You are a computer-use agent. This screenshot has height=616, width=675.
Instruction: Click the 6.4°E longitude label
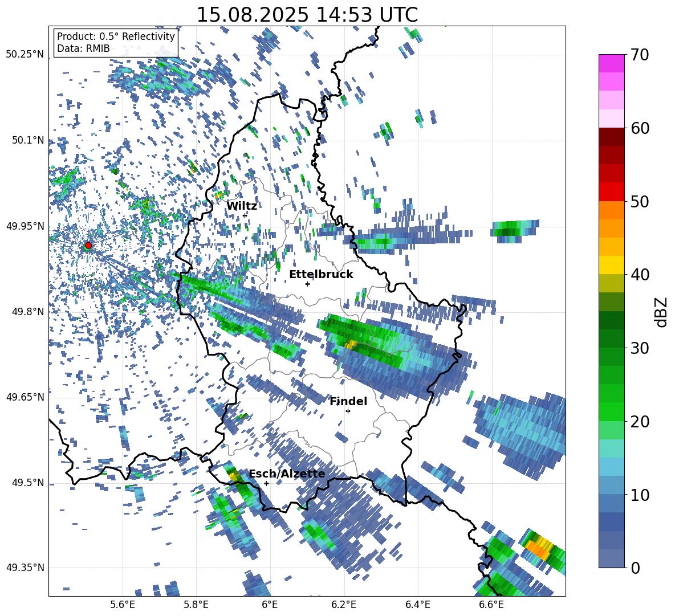[x=417, y=605]
